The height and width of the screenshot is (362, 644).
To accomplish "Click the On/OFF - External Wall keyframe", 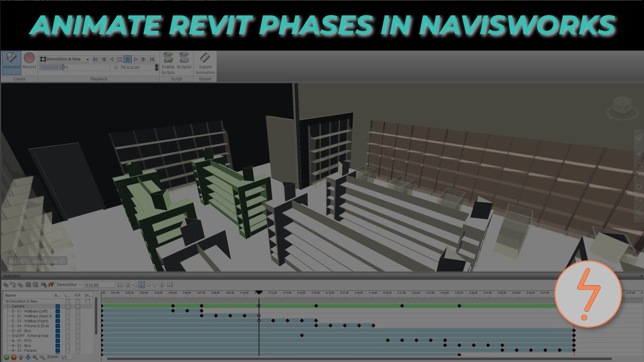I will (x=301, y=335).
